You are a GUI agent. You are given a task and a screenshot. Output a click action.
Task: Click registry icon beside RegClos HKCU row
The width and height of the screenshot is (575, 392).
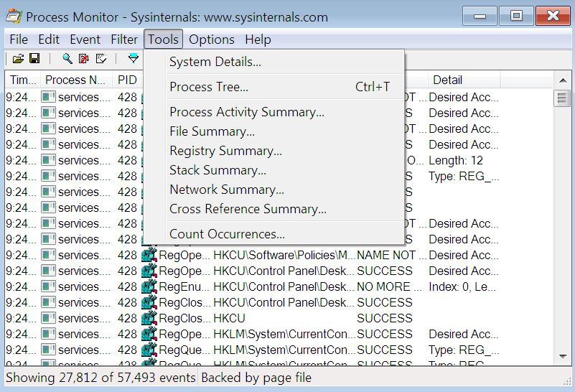[149, 318]
